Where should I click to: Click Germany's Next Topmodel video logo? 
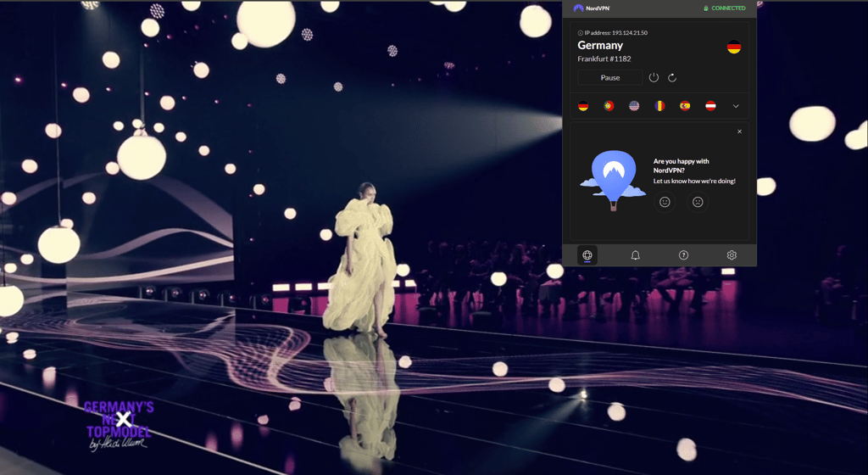119,426
